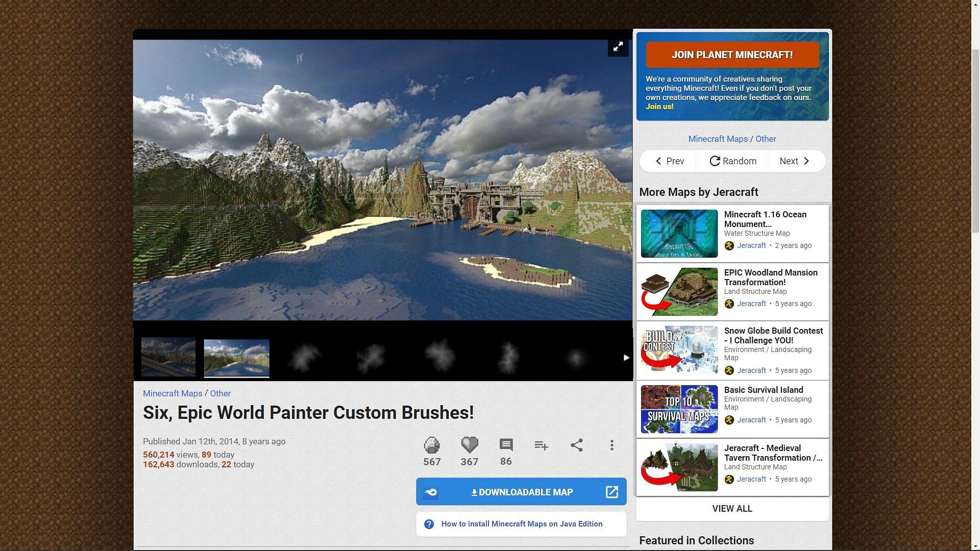The height and width of the screenshot is (551, 980).
Task: Expand the next image thumbnail slideshow
Action: coord(625,357)
